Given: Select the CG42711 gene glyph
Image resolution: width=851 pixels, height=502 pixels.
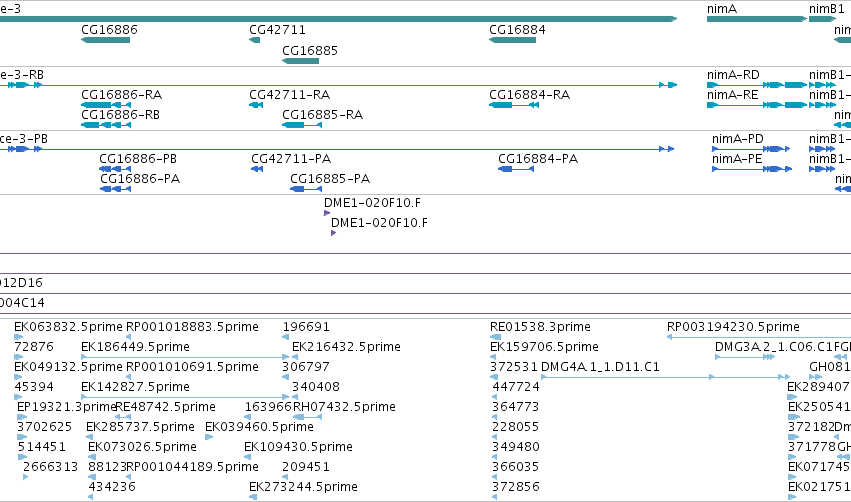Looking at the screenshot, I should [x=255, y=40].
